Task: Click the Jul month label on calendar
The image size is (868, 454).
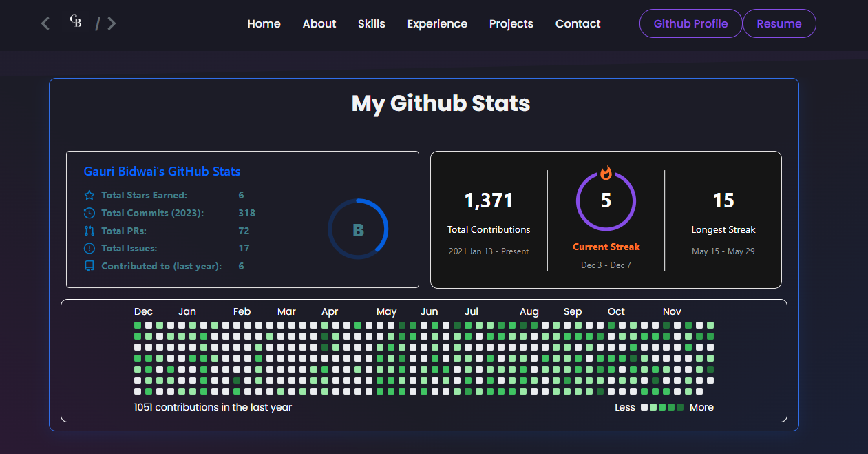Action: [472, 311]
